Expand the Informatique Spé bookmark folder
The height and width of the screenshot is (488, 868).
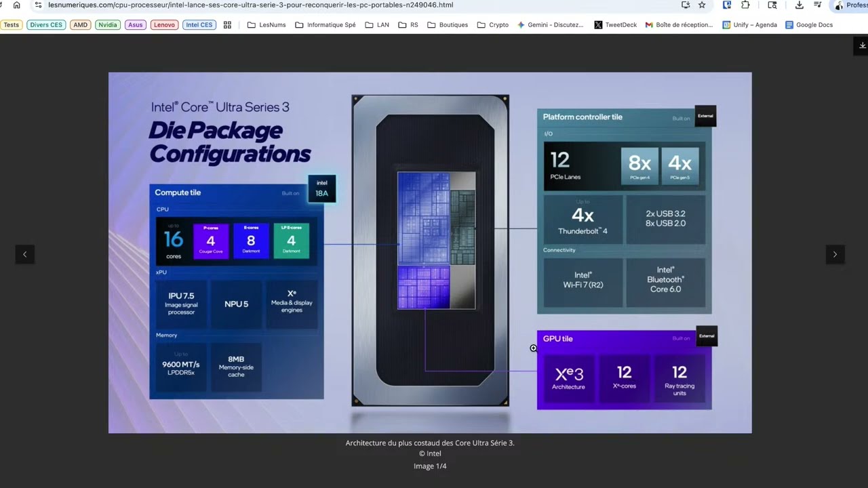point(325,25)
